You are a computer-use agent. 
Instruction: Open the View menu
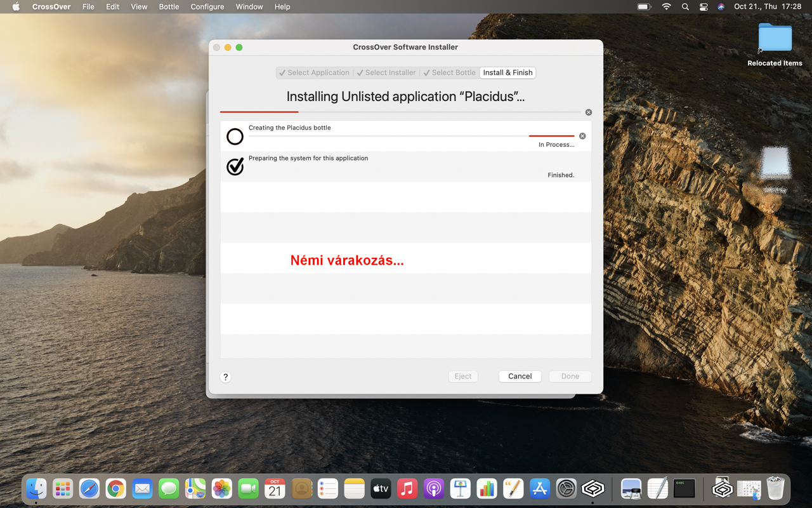(139, 7)
